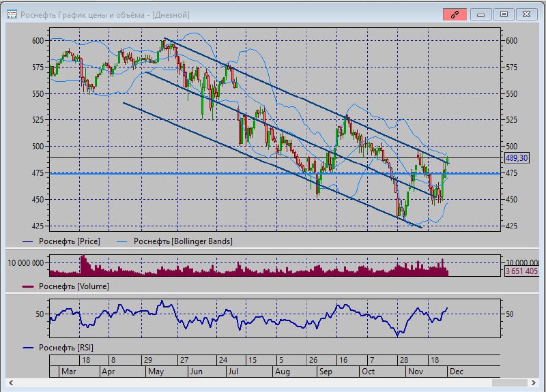Click the 3 651 405 volume value label

522,271
